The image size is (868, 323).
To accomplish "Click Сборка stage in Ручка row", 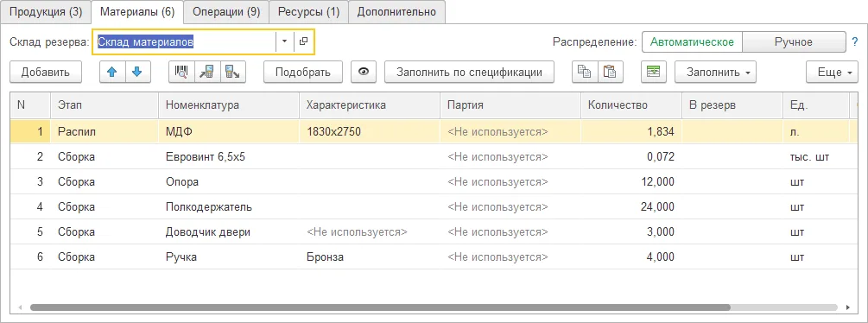I will (x=105, y=257).
